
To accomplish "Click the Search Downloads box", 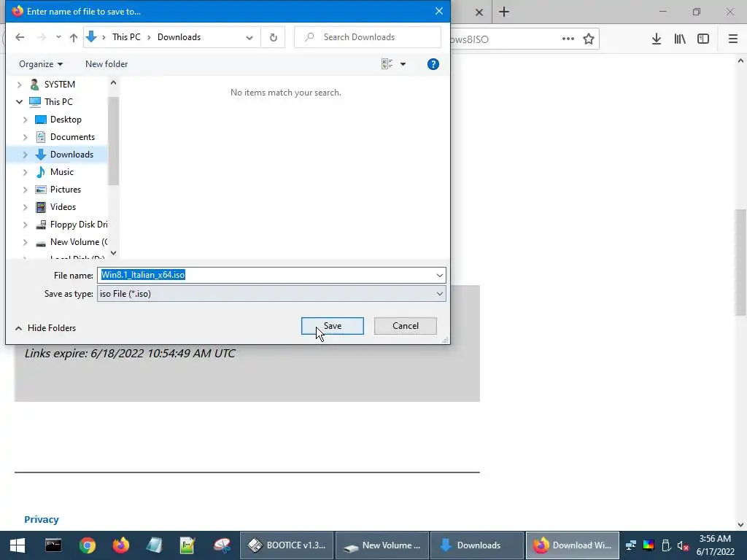I will coord(368,37).
